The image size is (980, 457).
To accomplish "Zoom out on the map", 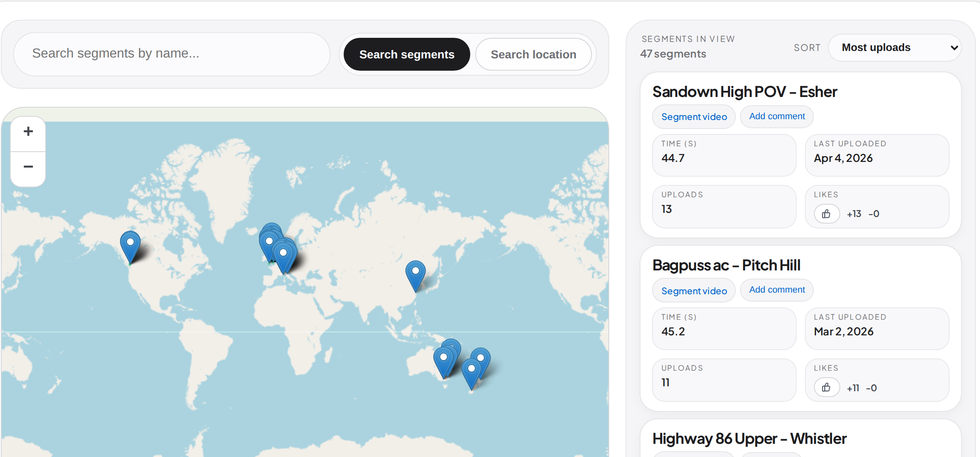I will pos(28,166).
